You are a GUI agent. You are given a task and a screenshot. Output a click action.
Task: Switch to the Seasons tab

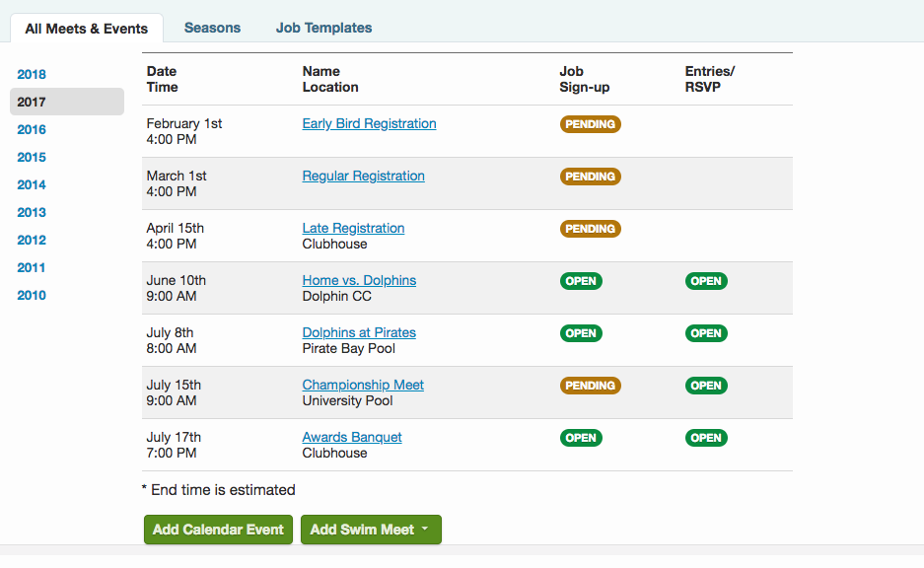(212, 28)
